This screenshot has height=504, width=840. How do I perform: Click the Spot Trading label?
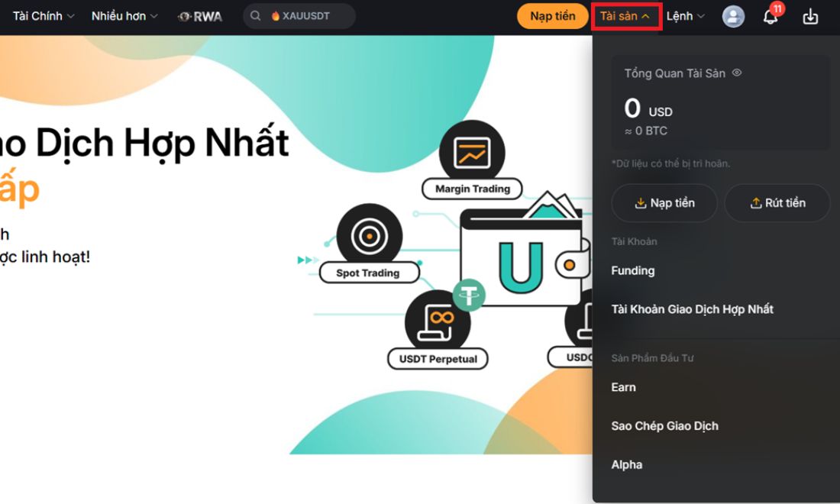[x=368, y=273]
